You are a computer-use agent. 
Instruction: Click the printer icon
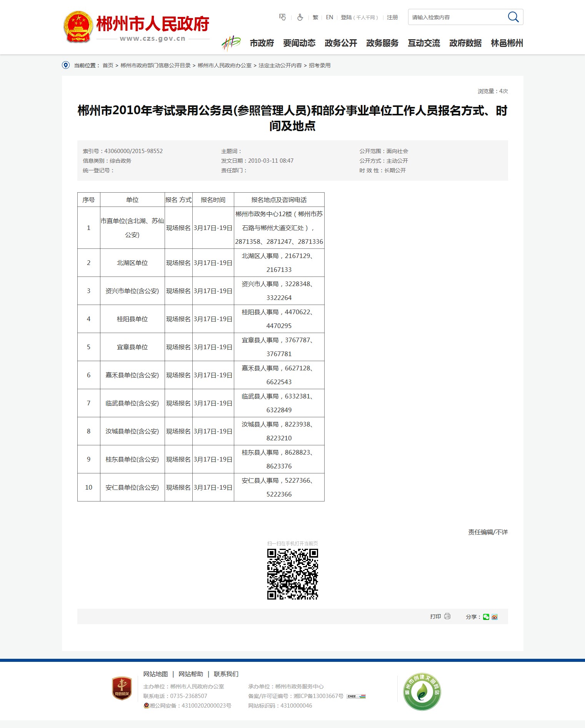(x=447, y=616)
